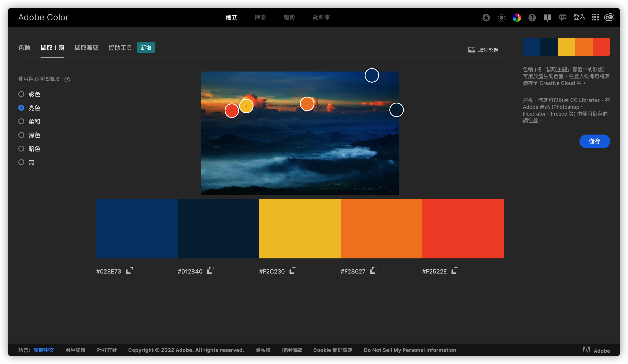
Task: Open the help question mark icon
Action: (532, 17)
